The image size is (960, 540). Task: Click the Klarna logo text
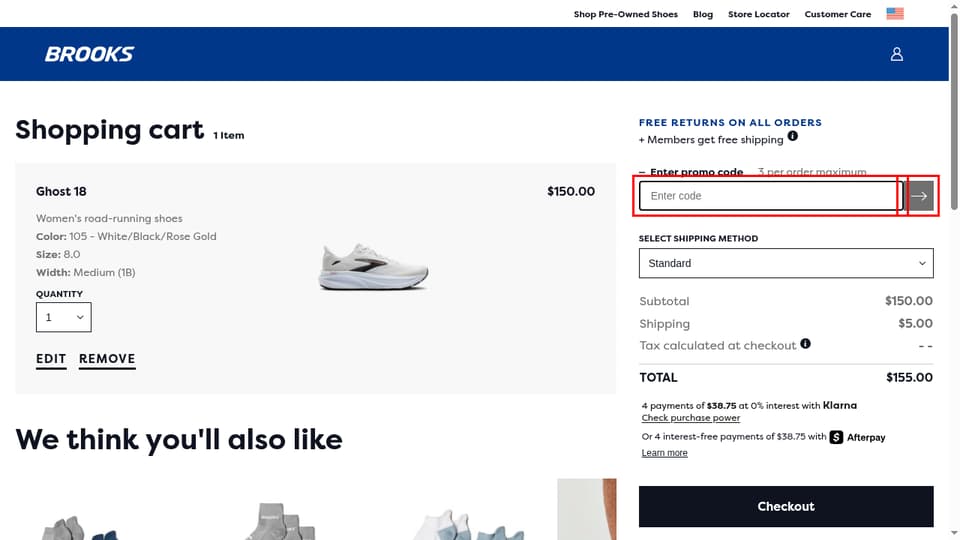(839, 405)
